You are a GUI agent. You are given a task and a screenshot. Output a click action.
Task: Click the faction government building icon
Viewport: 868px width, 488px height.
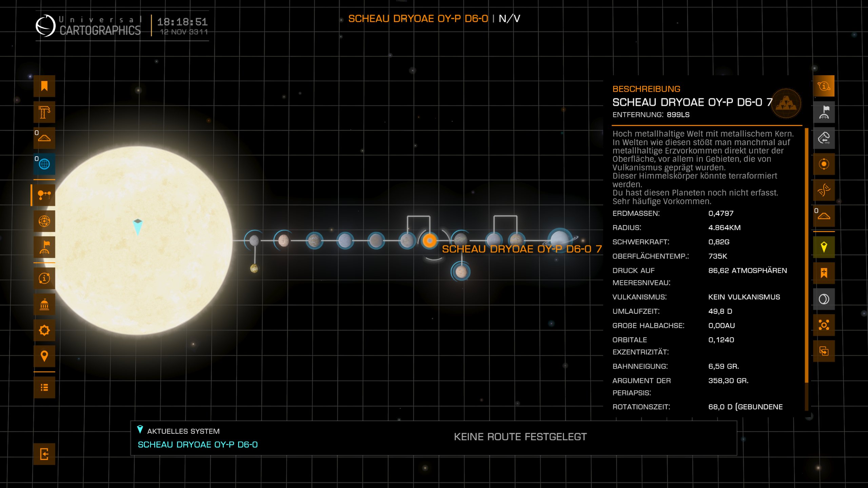point(44,304)
